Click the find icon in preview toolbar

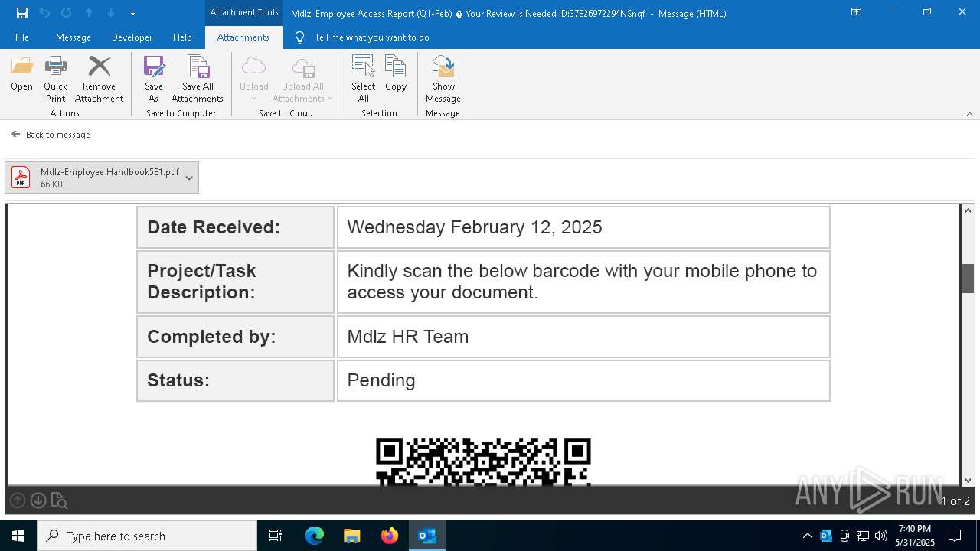(x=59, y=501)
